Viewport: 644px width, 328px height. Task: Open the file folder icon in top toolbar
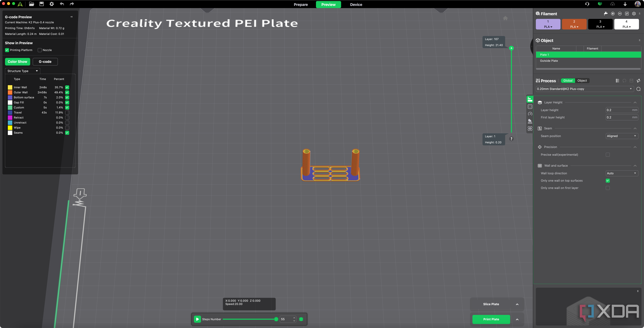pos(31,4)
